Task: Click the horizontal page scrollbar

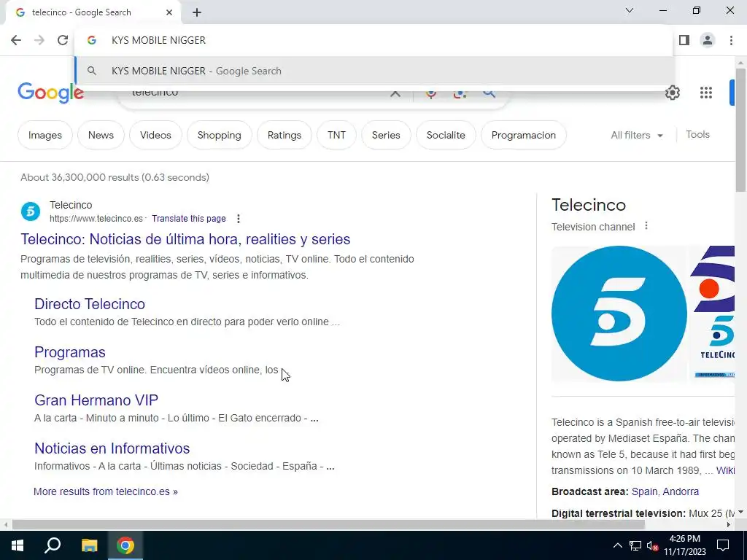Action: tap(328, 525)
